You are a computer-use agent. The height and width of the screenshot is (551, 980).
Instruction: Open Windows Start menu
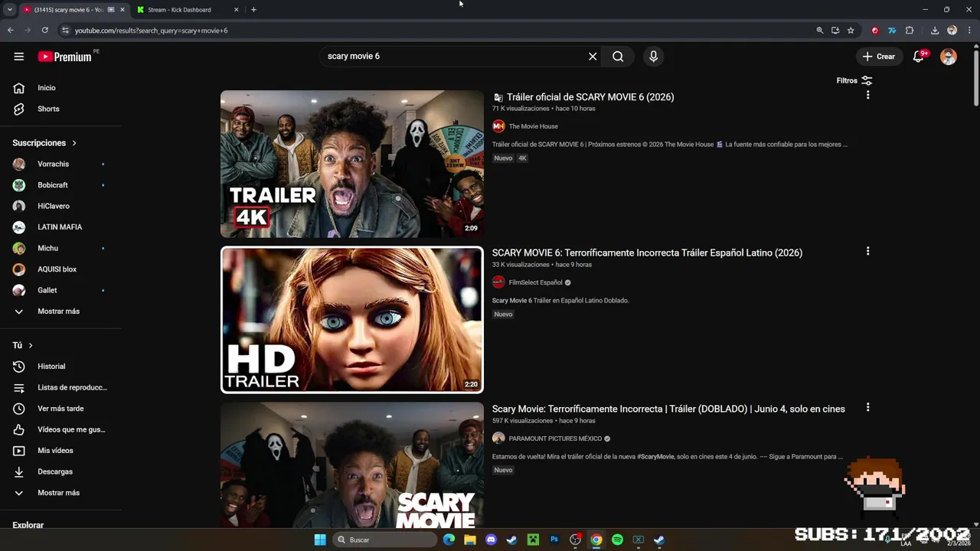(x=320, y=540)
